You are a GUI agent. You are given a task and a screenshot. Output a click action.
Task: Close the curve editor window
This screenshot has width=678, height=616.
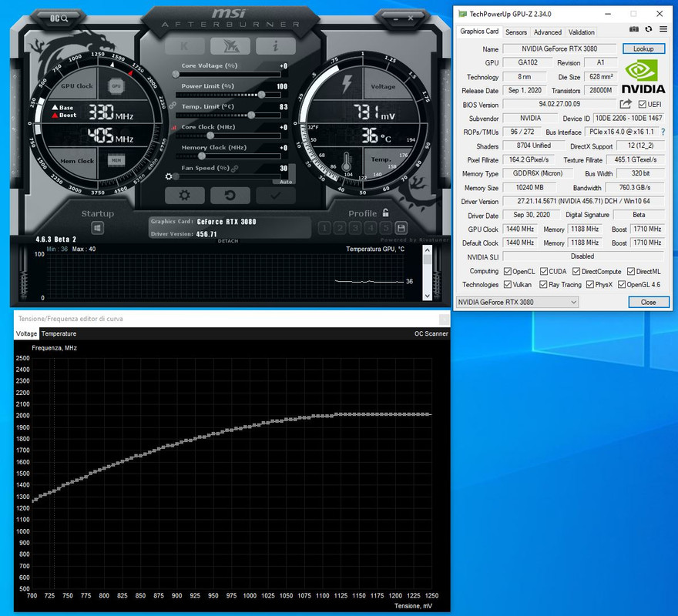tap(444, 319)
